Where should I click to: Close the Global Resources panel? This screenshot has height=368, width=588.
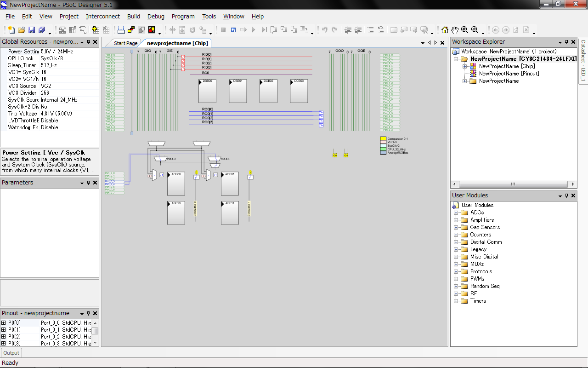tap(95, 42)
